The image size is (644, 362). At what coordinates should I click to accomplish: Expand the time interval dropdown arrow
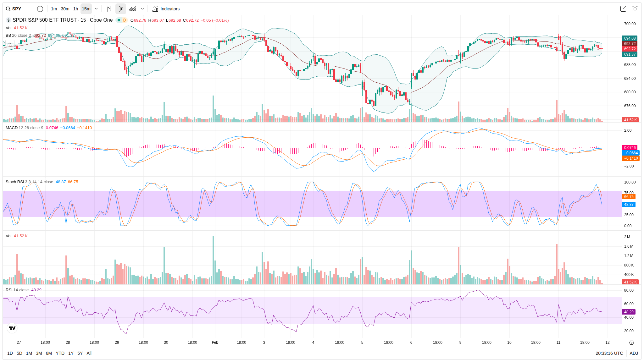click(x=96, y=9)
